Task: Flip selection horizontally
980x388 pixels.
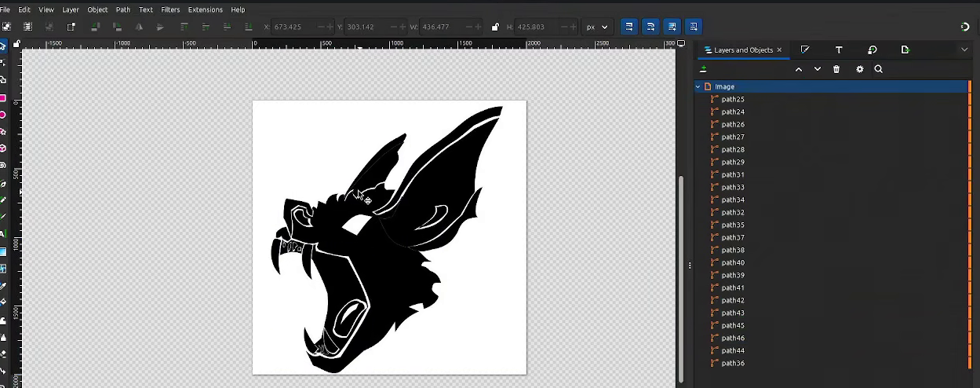Action: pyautogui.click(x=139, y=26)
